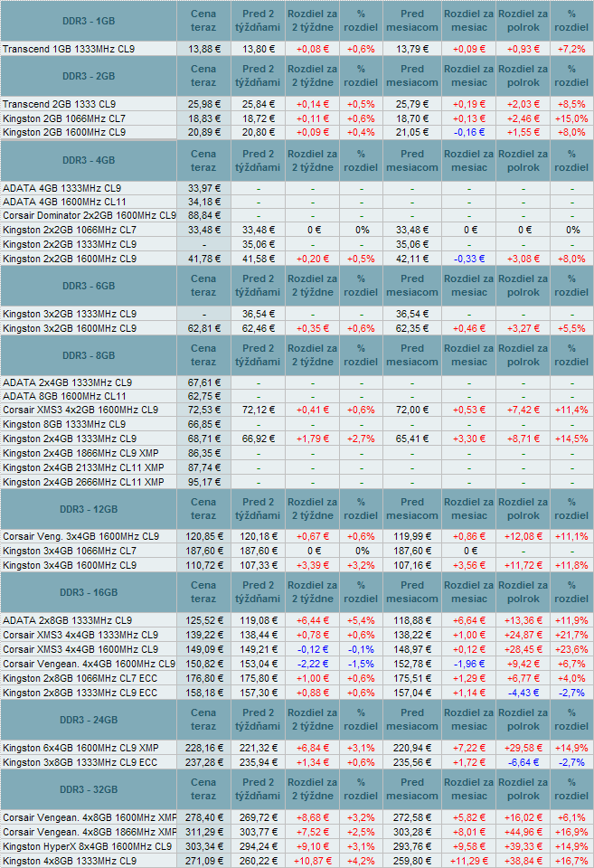Select the 'Kingston 2x2GB 1333MHz CL9' row label
This screenshot has height=868, width=594.
pos(70,244)
